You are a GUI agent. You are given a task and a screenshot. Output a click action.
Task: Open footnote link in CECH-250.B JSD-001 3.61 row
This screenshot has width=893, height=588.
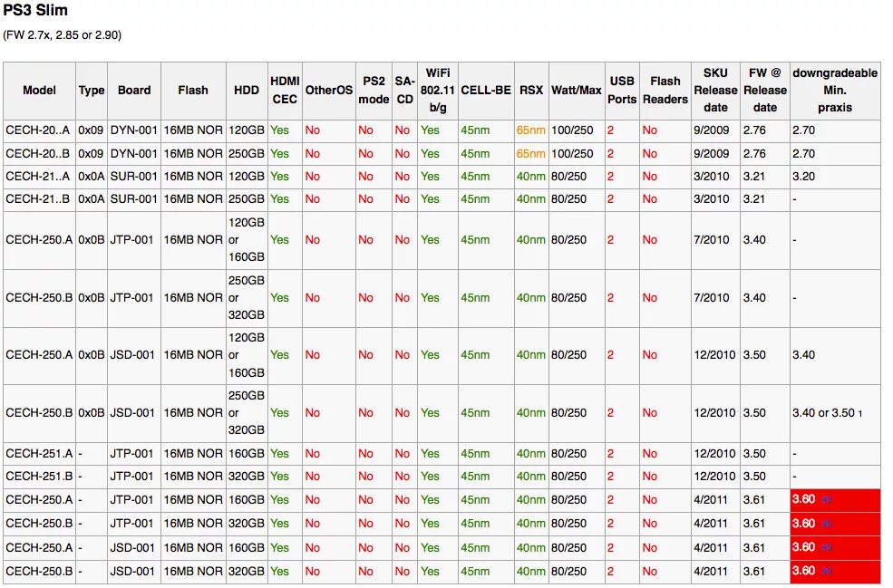827,571
